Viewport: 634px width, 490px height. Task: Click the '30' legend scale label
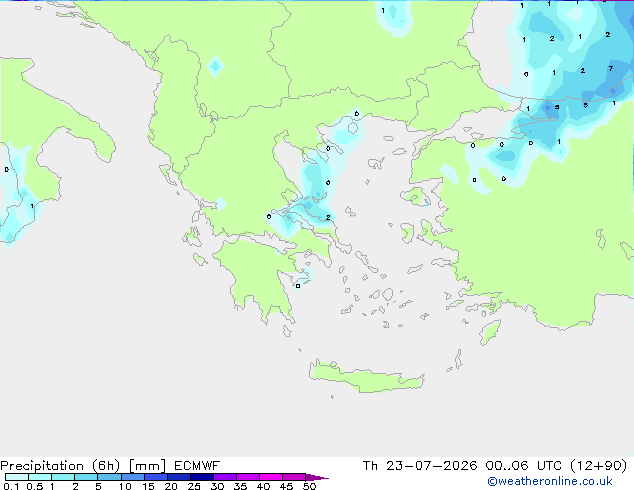[x=217, y=486]
